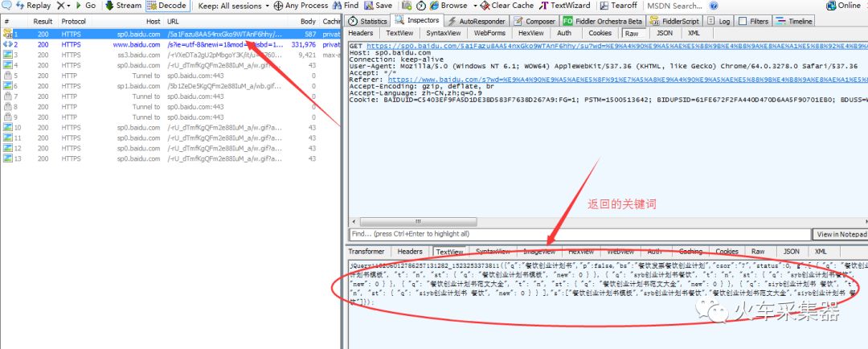Open Find sessions with binoculars icon

346,6
